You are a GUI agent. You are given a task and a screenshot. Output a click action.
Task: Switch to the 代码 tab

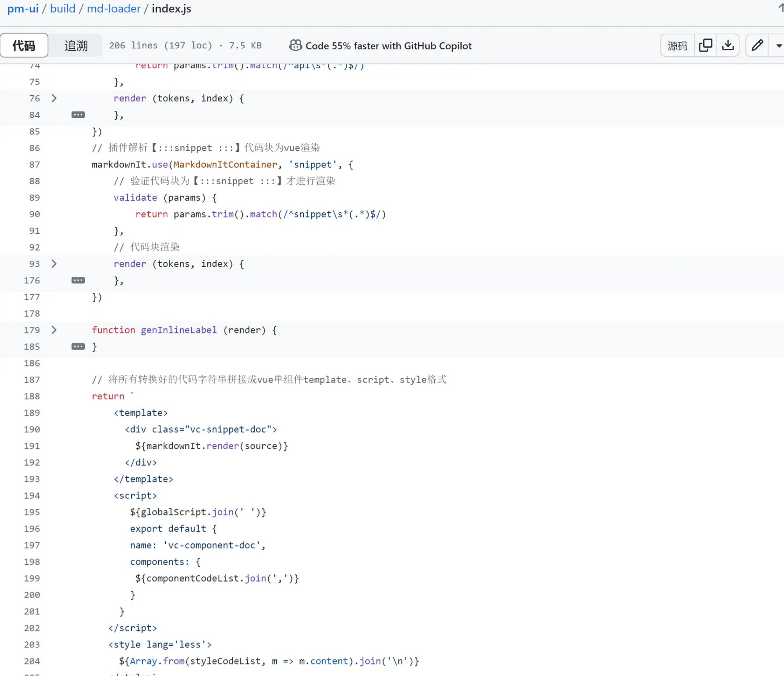click(24, 45)
